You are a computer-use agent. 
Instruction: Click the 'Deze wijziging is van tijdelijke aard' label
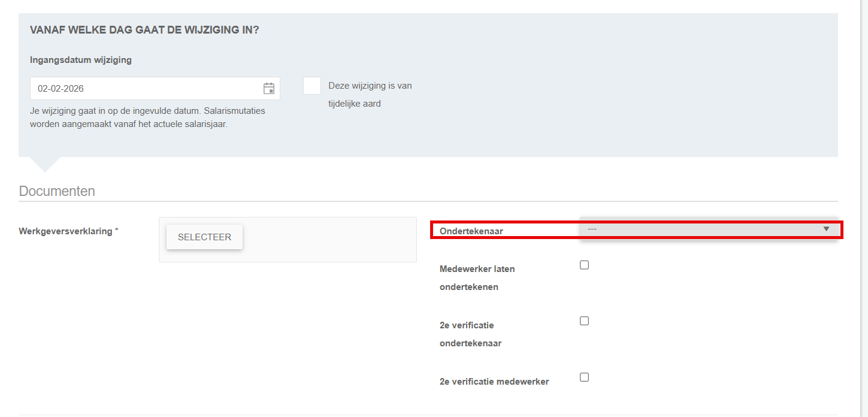click(x=370, y=95)
